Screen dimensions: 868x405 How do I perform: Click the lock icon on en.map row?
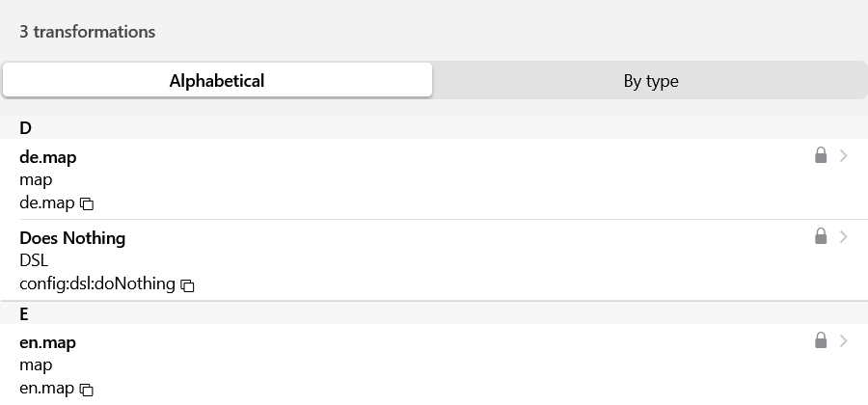[821, 340]
